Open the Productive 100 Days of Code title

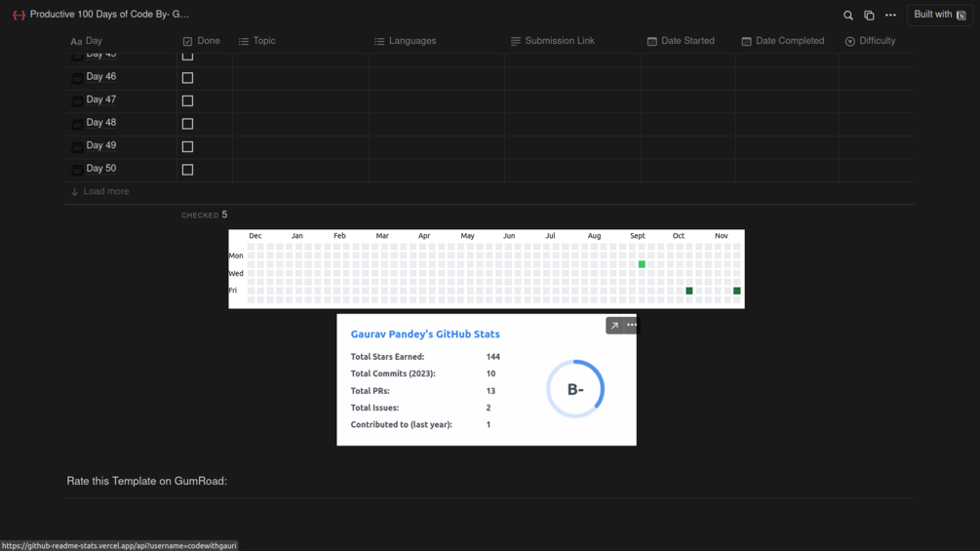pyautogui.click(x=109, y=15)
